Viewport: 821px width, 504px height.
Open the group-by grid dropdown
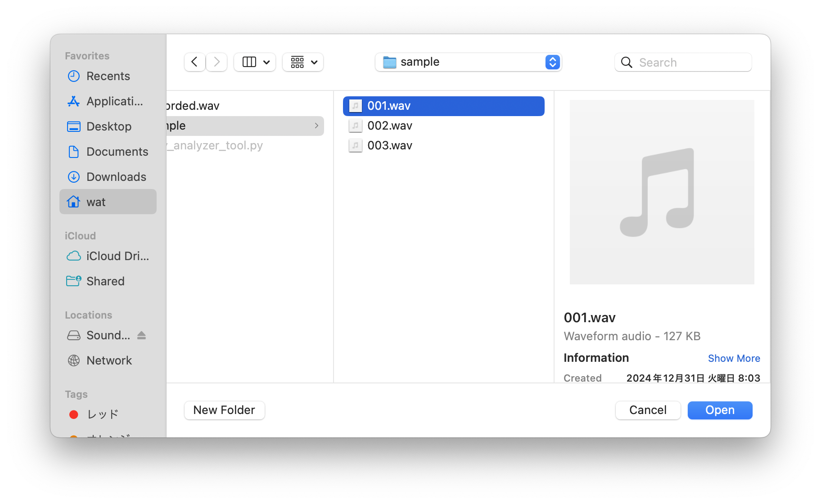pos(303,62)
